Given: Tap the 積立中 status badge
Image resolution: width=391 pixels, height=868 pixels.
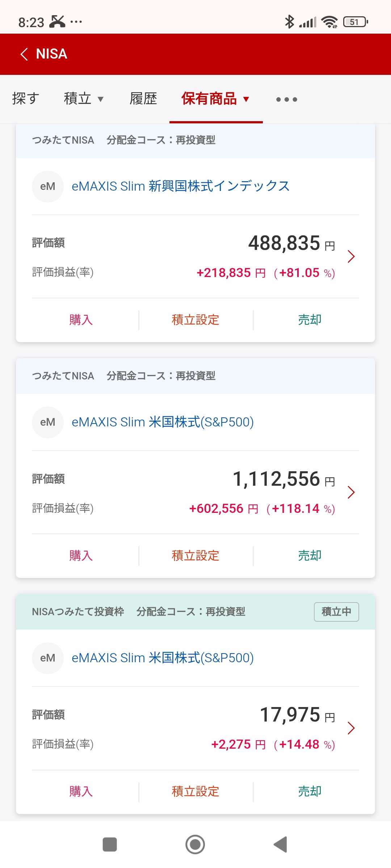Looking at the screenshot, I should [336, 612].
